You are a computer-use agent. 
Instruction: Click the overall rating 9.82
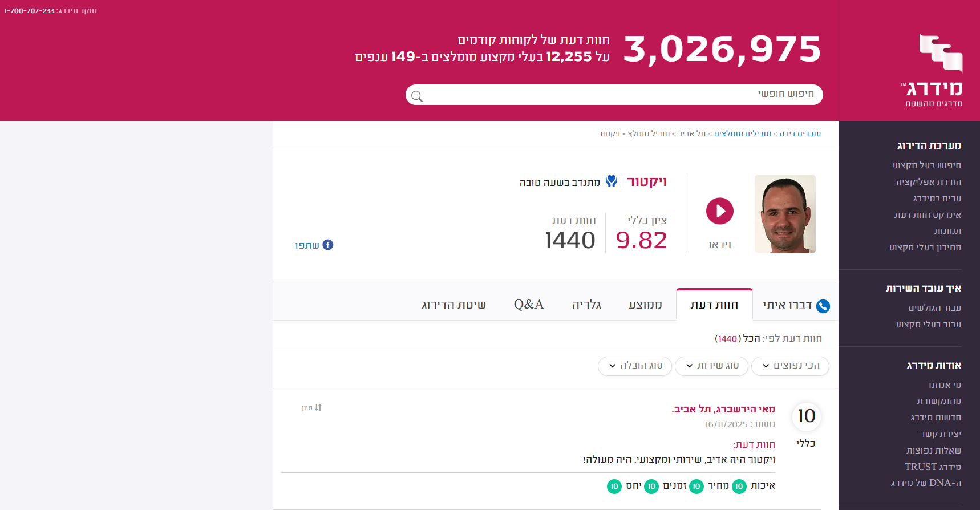642,241
